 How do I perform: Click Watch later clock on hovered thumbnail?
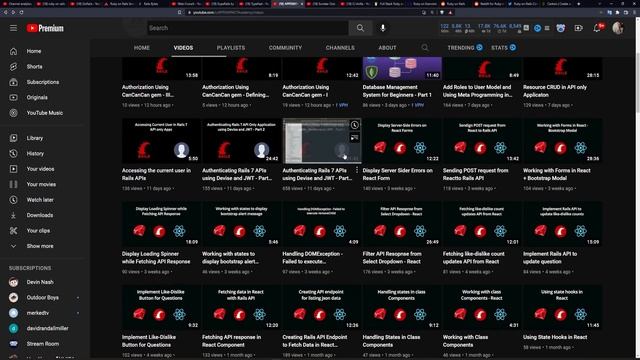click(x=354, y=125)
